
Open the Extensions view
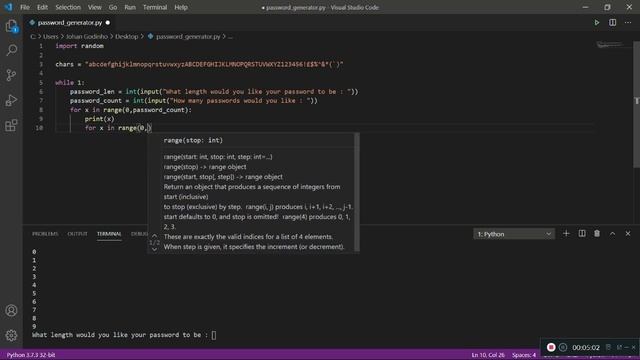tap(11, 125)
